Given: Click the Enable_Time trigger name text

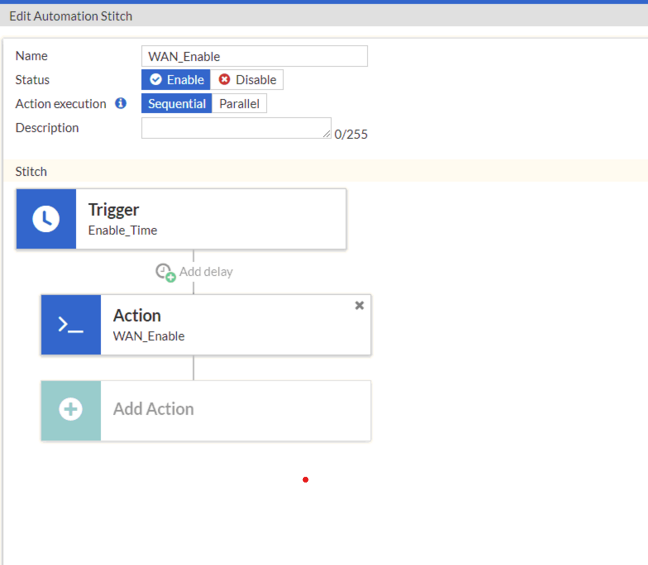Looking at the screenshot, I should click(123, 230).
